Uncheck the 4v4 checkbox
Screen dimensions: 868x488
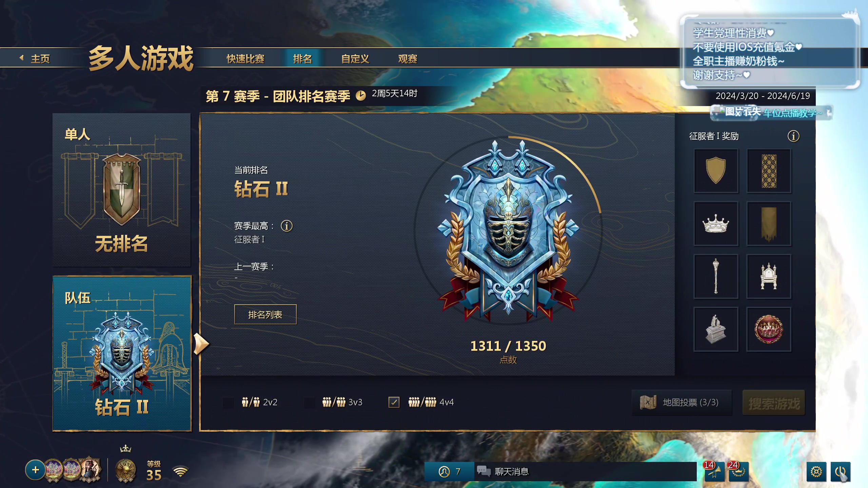click(394, 402)
